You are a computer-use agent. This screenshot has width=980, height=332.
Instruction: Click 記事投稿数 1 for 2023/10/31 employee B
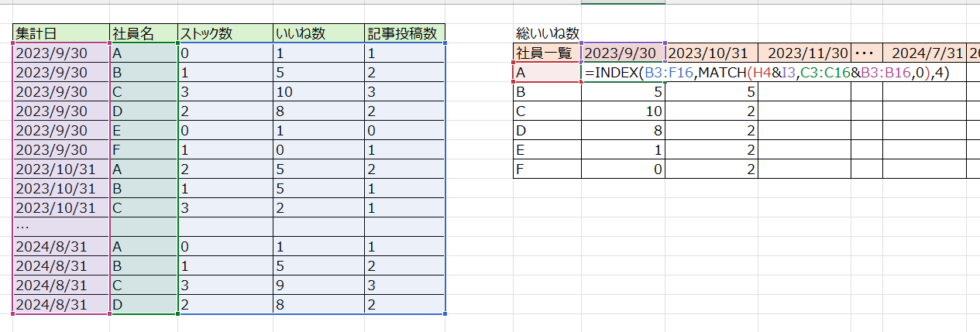tap(405, 189)
